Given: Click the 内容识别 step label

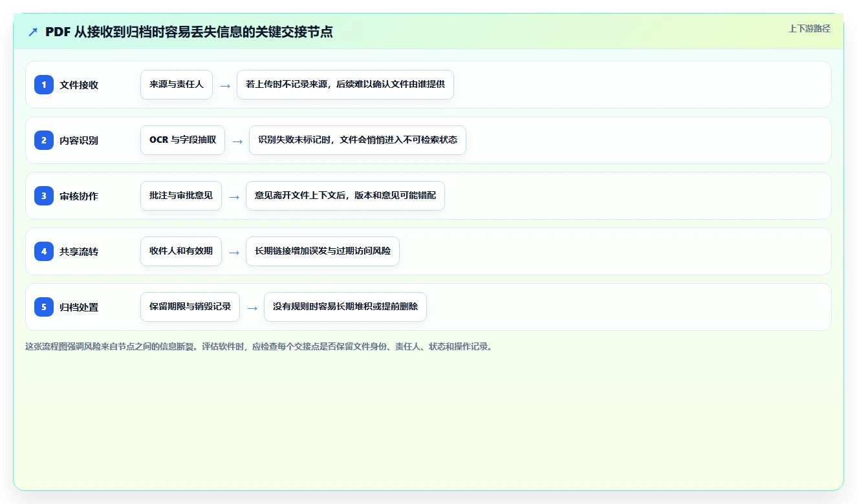Looking at the screenshot, I should point(79,140).
